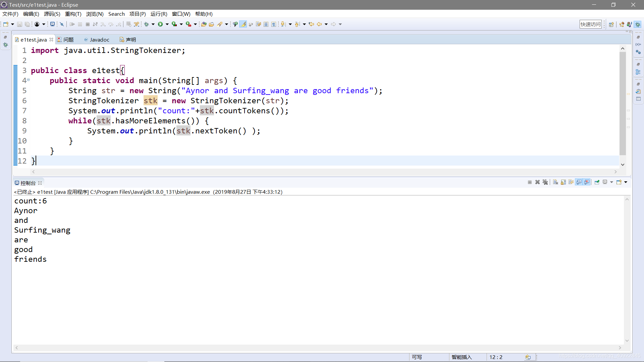
Task: Click the 快速访问 quick access field
Action: tap(590, 24)
